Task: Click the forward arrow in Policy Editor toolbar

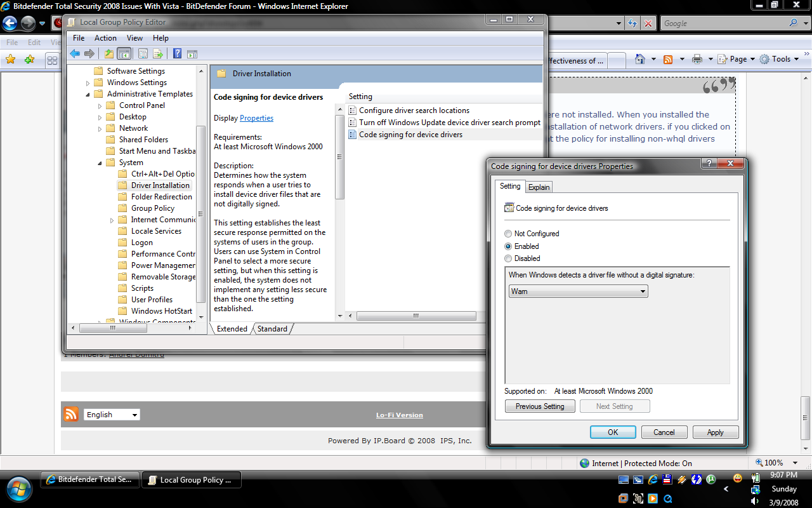Action: 89,54
